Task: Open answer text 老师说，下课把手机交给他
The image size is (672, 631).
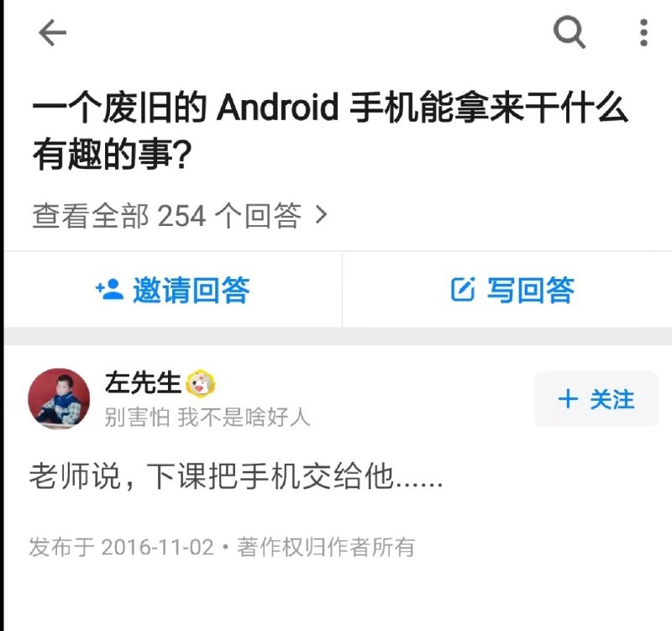Action: click(236, 476)
